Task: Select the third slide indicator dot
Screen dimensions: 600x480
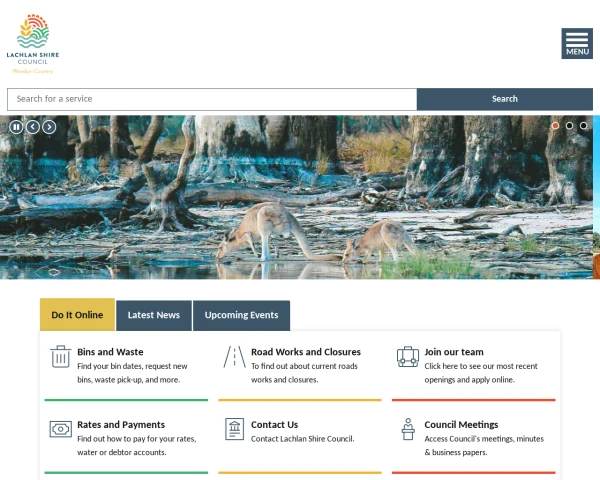Action: pyautogui.click(x=584, y=126)
